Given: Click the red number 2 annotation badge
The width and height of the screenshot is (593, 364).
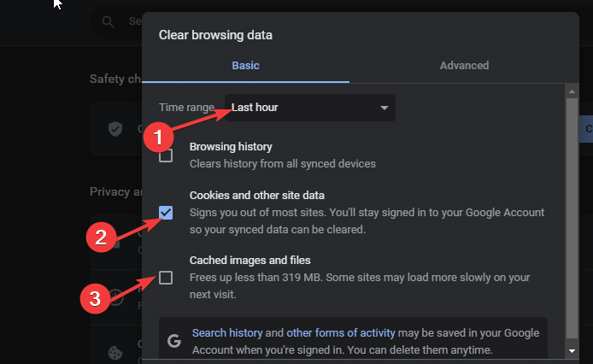Looking at the screenshot, I should [101, 238].
